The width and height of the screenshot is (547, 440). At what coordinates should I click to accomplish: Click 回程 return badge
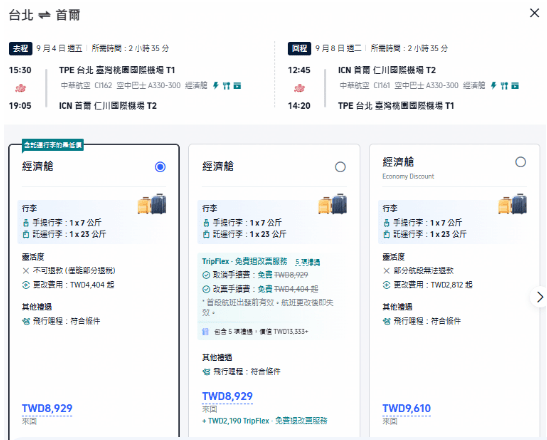point(299,49)
